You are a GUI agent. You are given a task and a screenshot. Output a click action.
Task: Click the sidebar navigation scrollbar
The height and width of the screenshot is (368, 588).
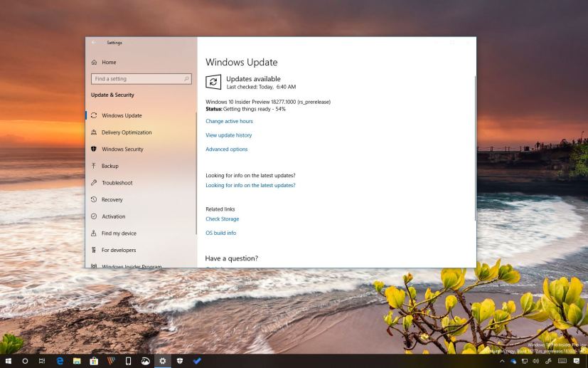click(x=196, y=173)
